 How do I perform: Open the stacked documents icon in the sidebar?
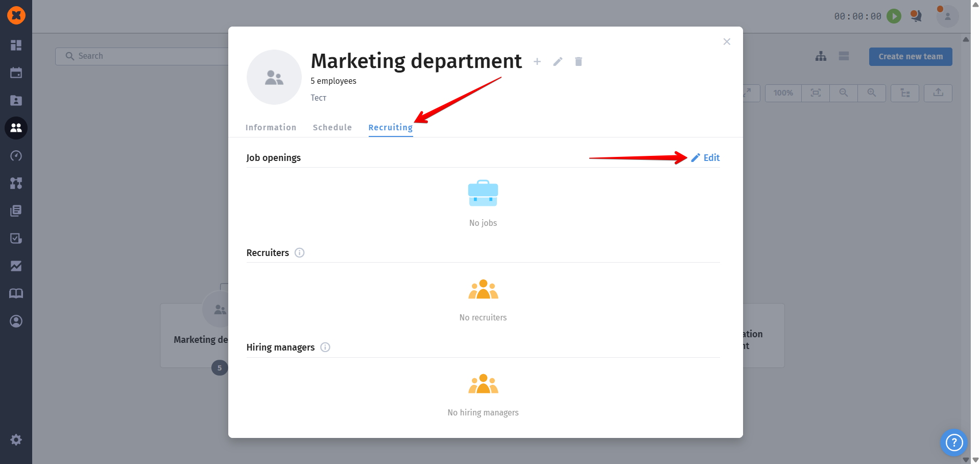click(x=16, y=211)
